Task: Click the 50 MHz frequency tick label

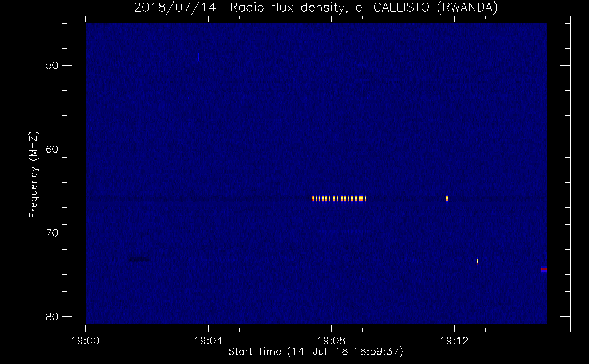Action: click(52, 66)
